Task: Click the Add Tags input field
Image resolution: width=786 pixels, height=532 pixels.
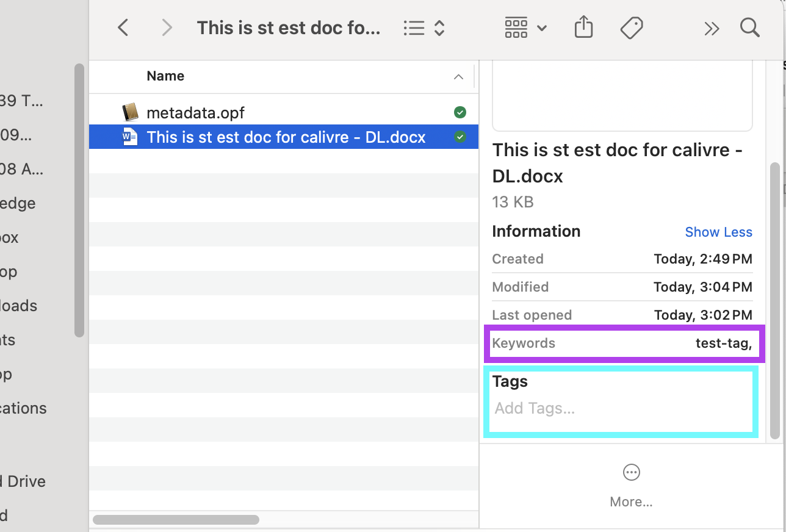Action: click(x=619, y=408)
